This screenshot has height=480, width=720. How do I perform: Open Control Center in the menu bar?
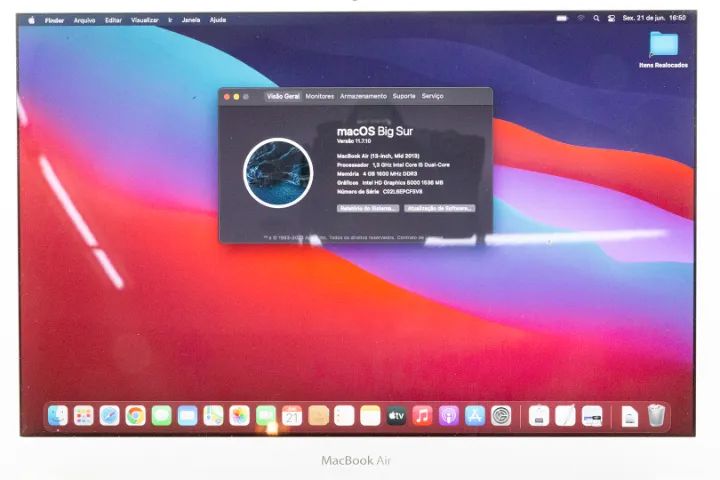point(611,18)
